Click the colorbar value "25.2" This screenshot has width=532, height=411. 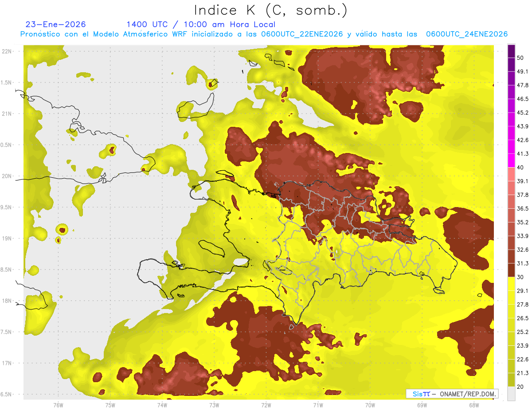pyautogui.click(x=522, y=332)
